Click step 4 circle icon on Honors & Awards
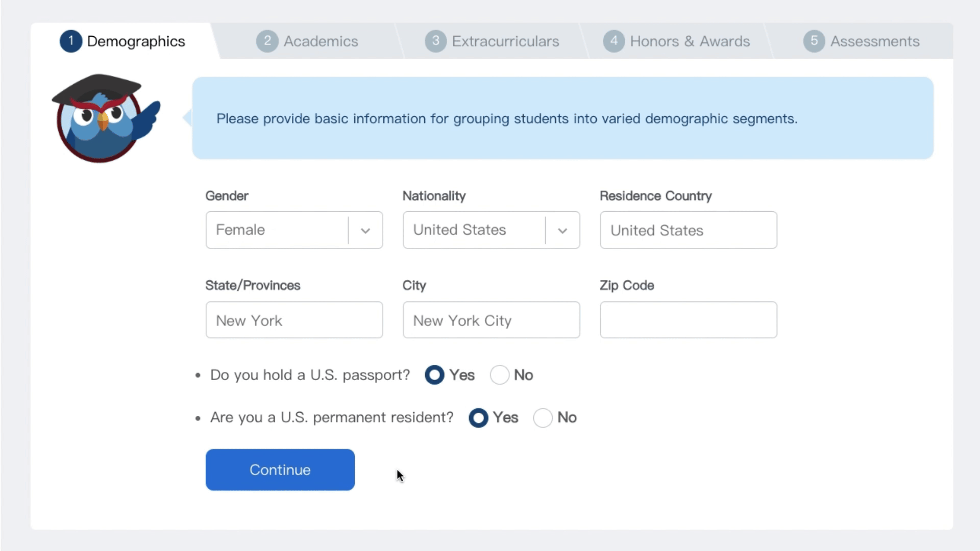 tap(614, 41)
